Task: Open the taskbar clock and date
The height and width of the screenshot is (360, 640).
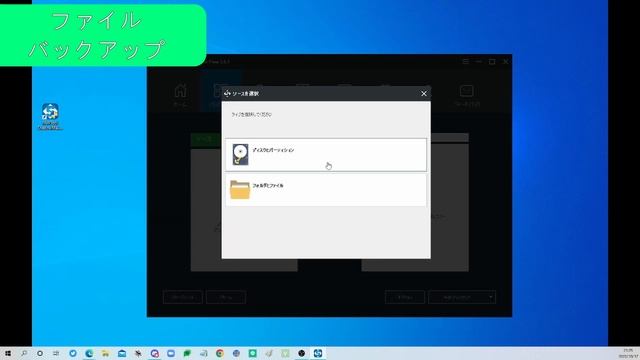Action: [x=628, y=353]
